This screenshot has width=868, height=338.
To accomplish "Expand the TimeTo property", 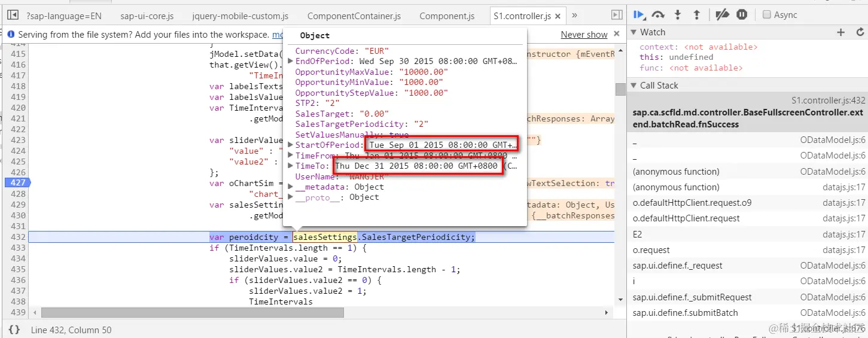I will click(x=291, y=166).
